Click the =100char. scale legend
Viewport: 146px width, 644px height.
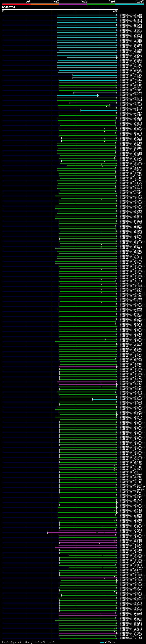pos(109,642)
